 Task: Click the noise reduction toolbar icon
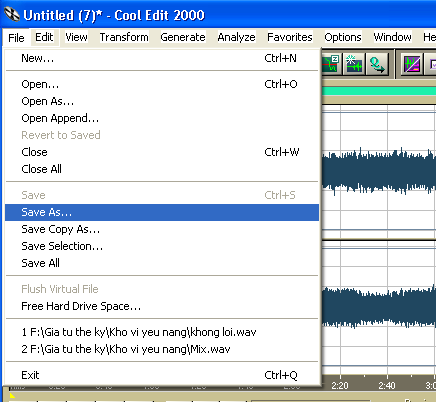[331, 64]
